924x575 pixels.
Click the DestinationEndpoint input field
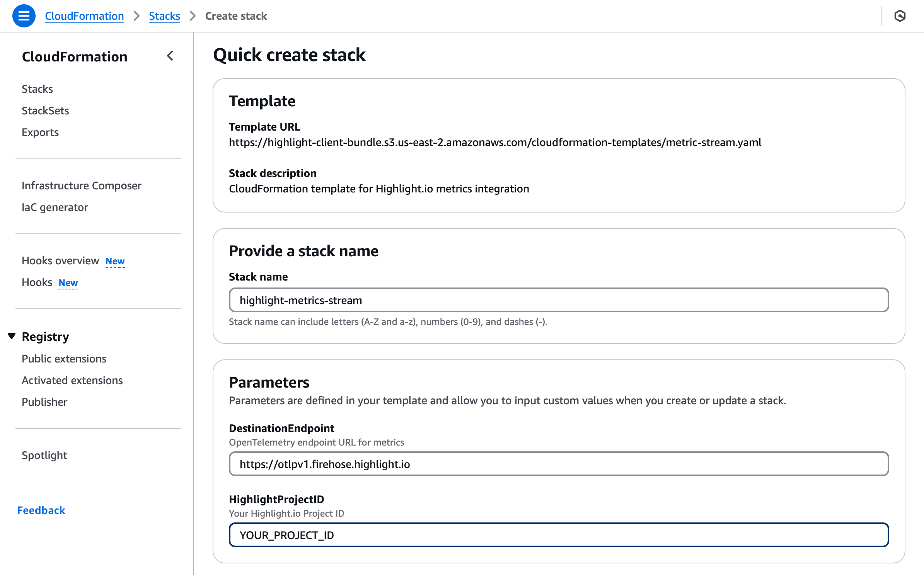(558, 464)
